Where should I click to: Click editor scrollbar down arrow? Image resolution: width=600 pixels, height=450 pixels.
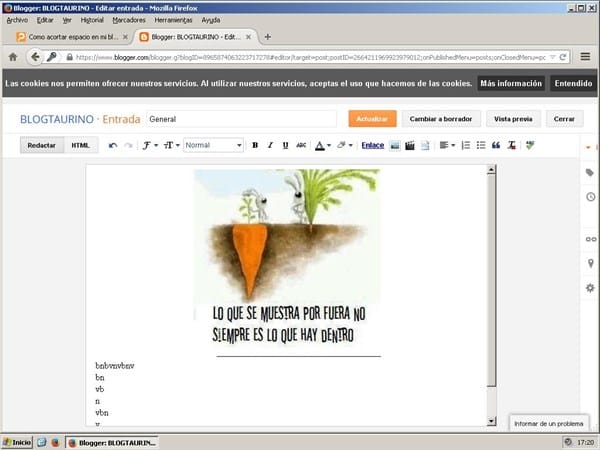(x=491, y=421)
